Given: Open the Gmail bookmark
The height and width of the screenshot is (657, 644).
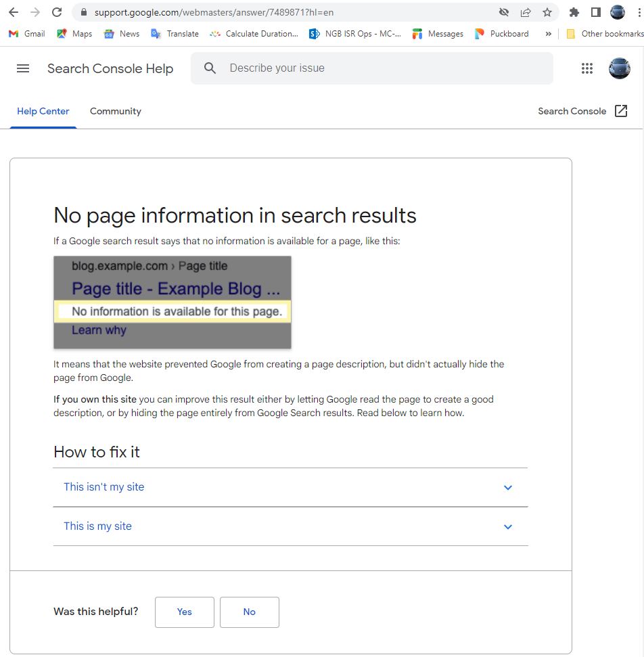Looking at the screenshot, I should click(27, 34).
